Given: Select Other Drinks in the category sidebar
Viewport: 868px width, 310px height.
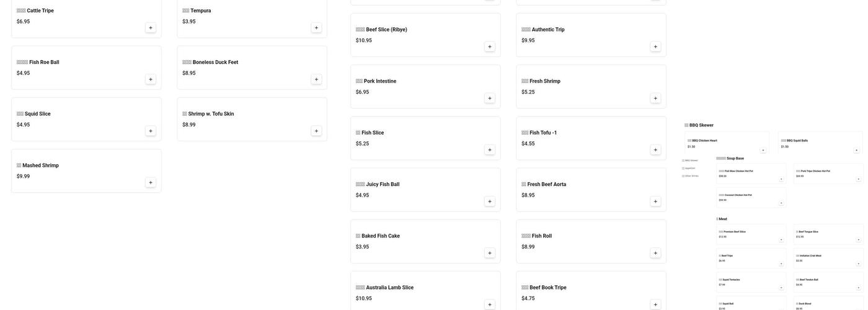Looking at the screenshot, I should (x=691, y=175).
